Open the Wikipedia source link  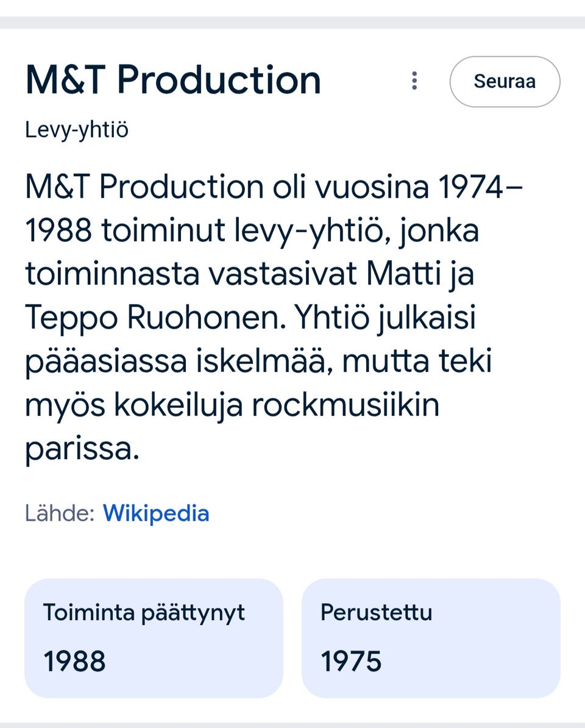156,513
